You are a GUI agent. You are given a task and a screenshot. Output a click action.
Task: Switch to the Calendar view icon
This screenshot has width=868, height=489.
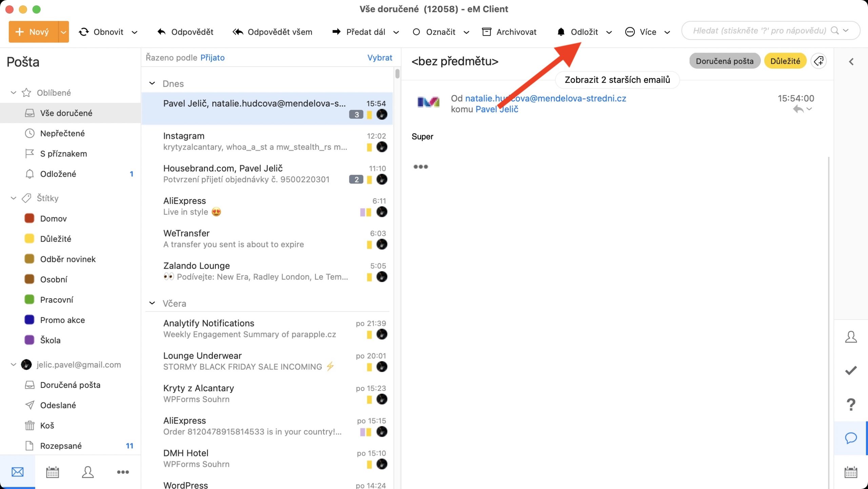53,472
